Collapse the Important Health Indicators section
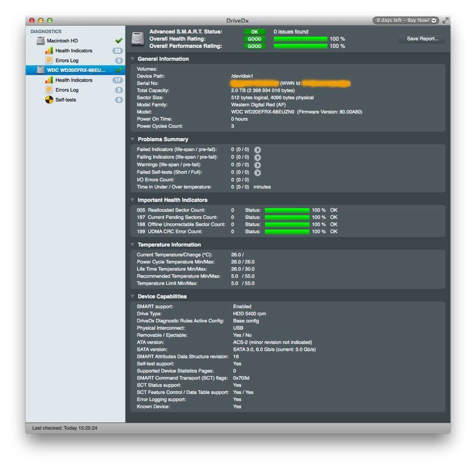This screenshot has height=469, width=476. 133,200
